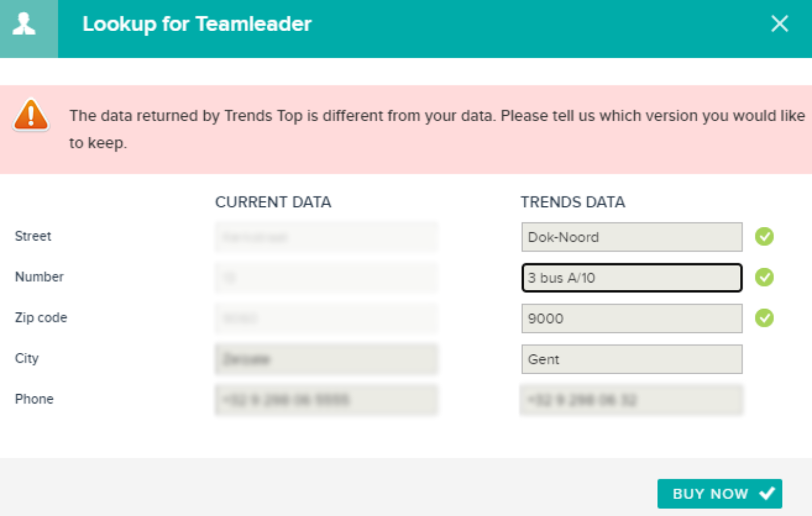Focus the Trends number field 3 bus A/10
This screenshot has height=516, width=812.
click(632, 278)
